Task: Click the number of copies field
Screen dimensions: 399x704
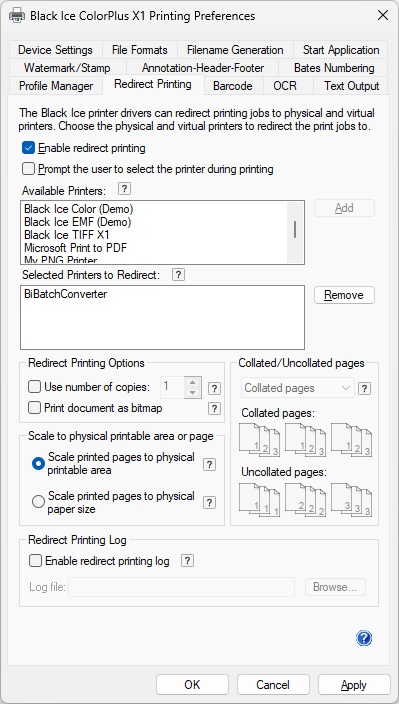Action: [x=172, y=387]
